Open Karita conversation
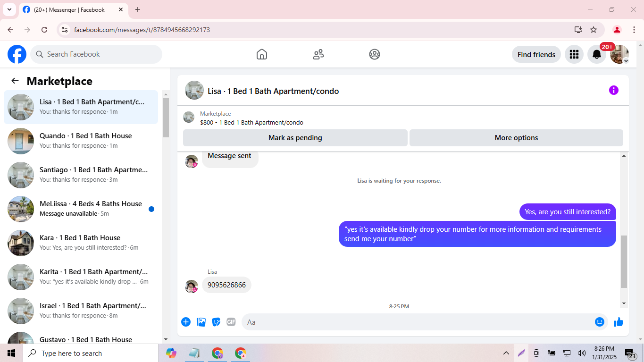Screen dimensions: 644x362 pos(81,277)
